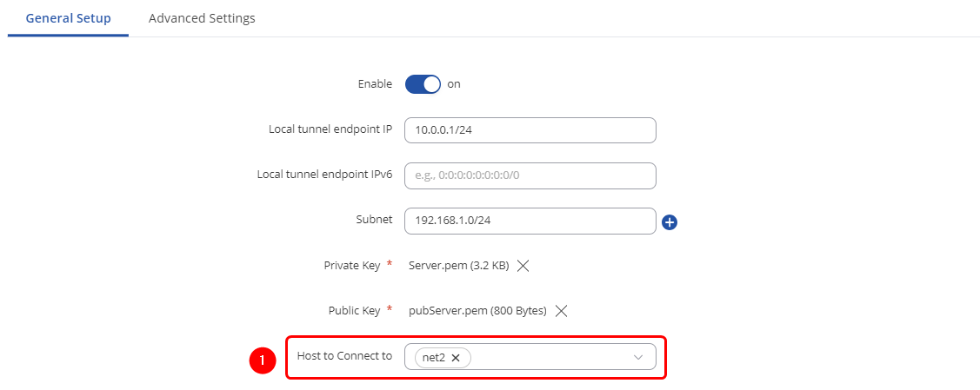Click the "on" label beside the switch
Screen dimensions: 980x390
tap(454, 84)
